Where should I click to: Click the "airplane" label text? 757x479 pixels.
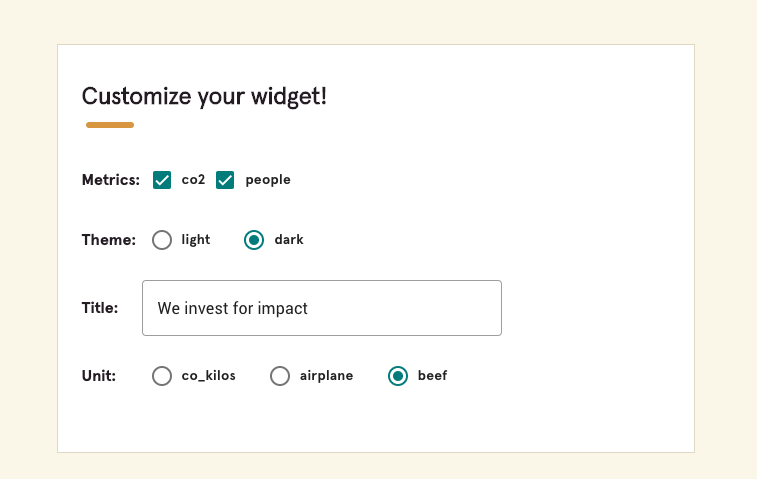(326, 376)
